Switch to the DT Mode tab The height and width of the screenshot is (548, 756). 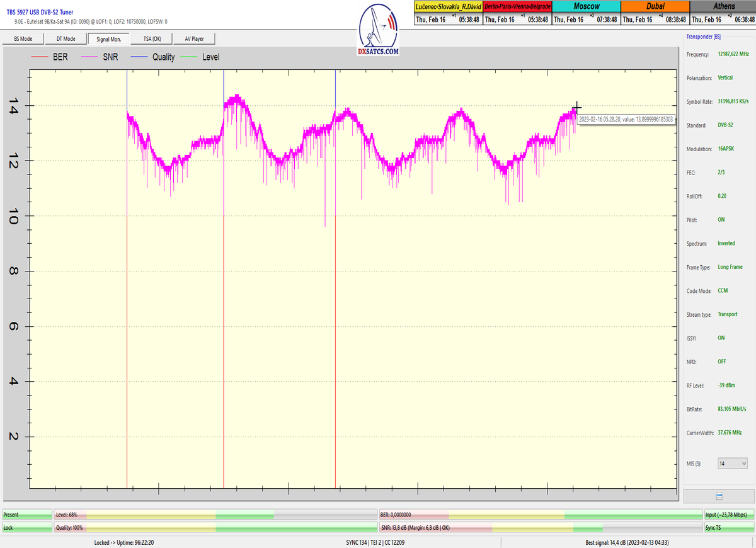click(66, 39)
